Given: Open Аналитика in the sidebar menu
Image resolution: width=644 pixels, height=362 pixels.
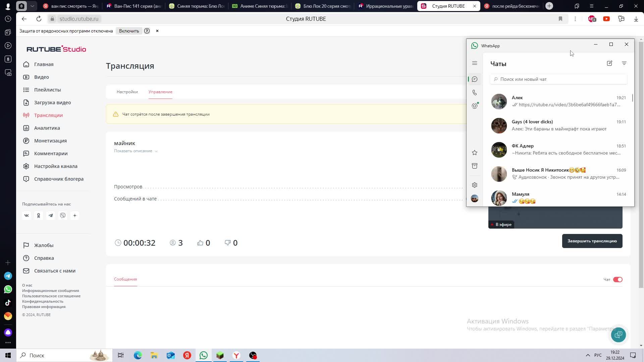Looking at the screenshot, I should 47,128.
